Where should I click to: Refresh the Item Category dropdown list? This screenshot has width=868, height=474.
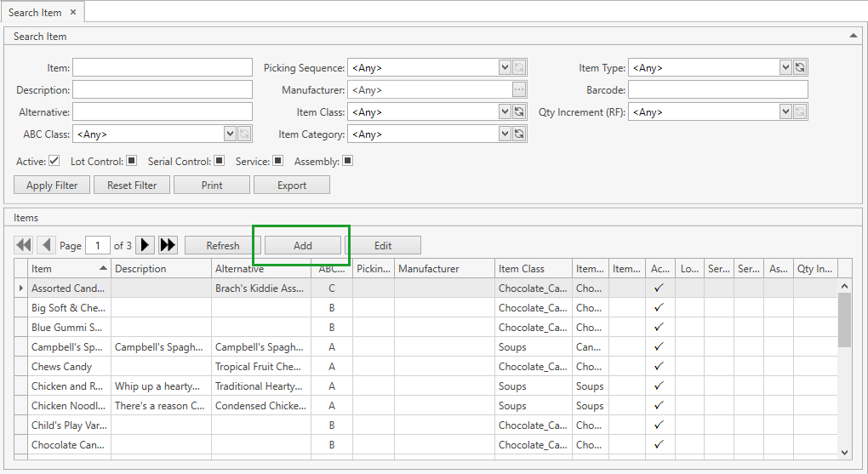[x=519, y=134]
